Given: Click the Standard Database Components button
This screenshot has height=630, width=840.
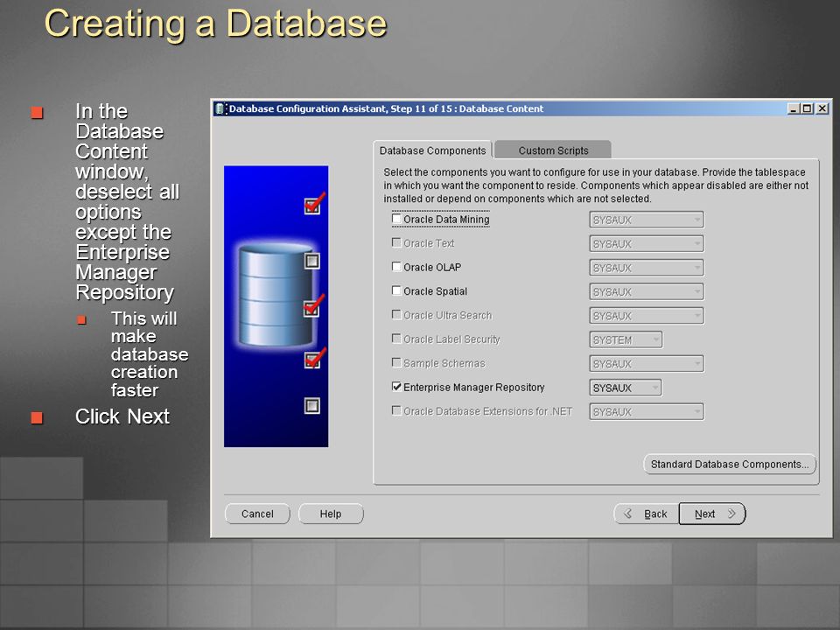Looking at the screenshot, I should (730, 465).
